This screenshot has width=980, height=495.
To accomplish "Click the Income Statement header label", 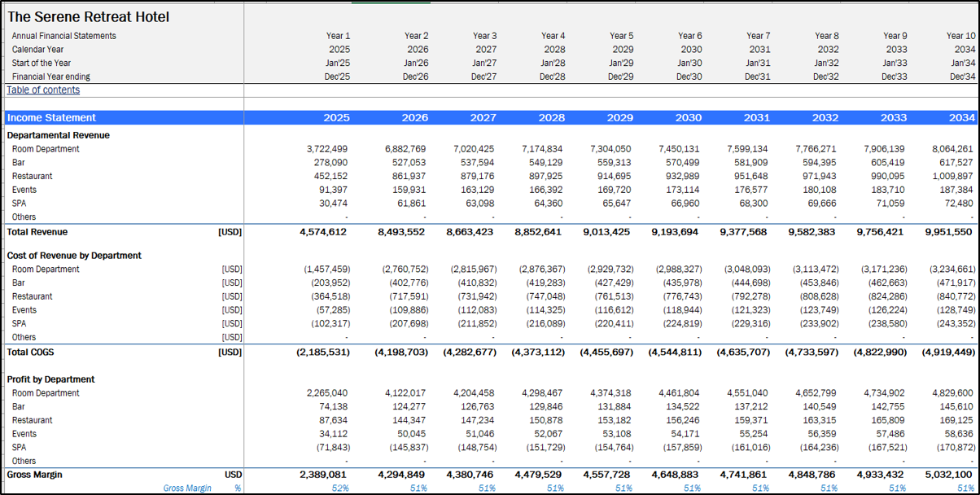I will [x=51, y=118].
